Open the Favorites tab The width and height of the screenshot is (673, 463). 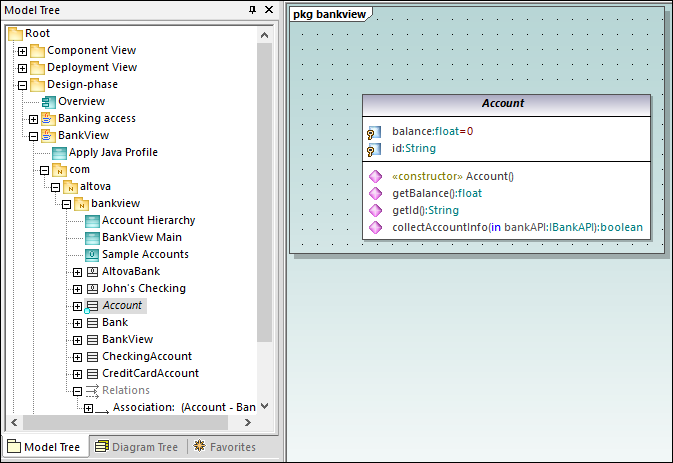(225, 447)
